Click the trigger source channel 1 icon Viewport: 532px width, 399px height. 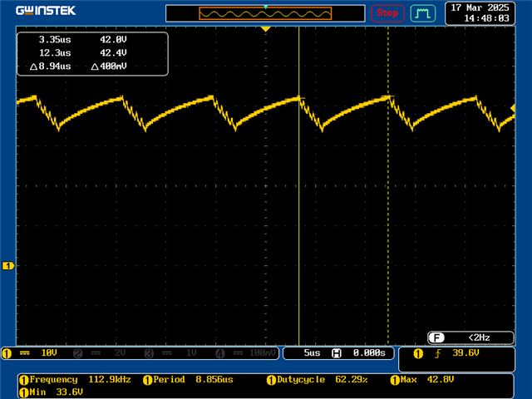[x=418, y=354]
